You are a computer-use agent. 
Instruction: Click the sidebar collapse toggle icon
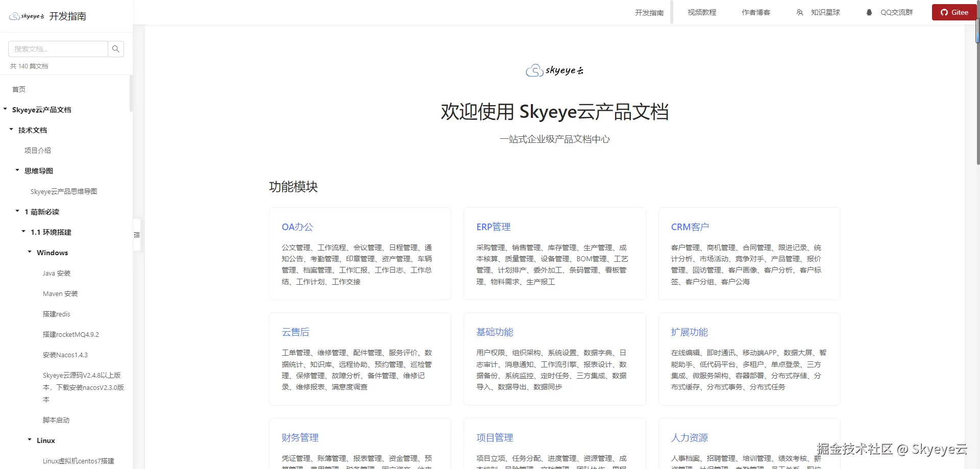pos(137,235)
